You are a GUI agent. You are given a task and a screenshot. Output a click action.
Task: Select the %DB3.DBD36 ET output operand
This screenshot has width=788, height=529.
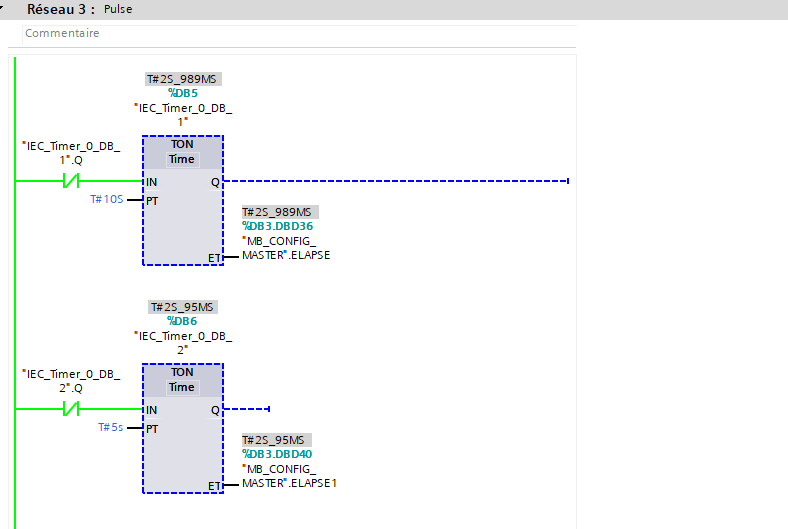(x=277, y=226)
